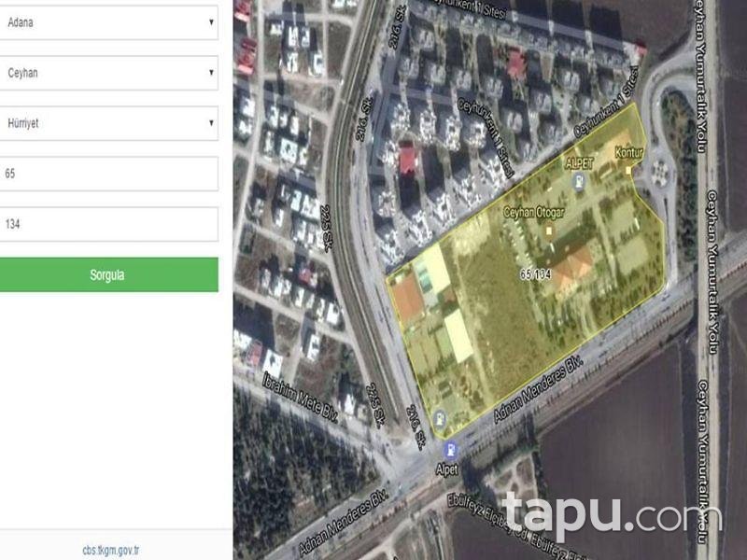Viewport: 747px width, 560px height.
Task: Click the Alpet fuel pin on Adnan Menderes Blv.
Action: click(x=450, y=450)
